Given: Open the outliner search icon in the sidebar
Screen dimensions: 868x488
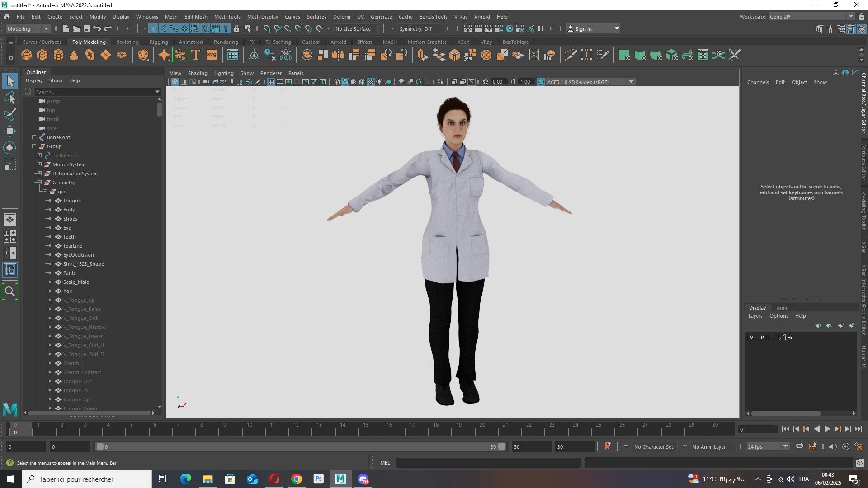Looking at the screenshot, I should (x=10, y=291).
